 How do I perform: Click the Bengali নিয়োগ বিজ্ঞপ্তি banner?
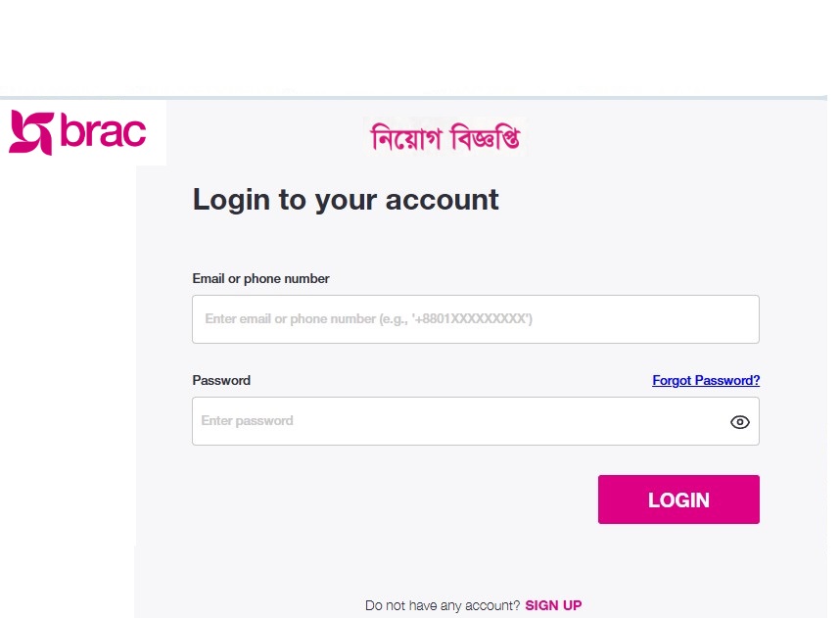pos(445,138)
